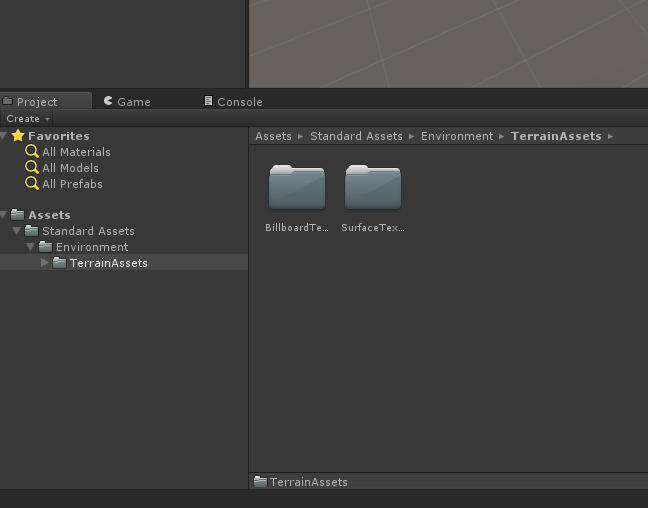Select the All Prefabs saved search
The image size is (648, 508).
72,184
